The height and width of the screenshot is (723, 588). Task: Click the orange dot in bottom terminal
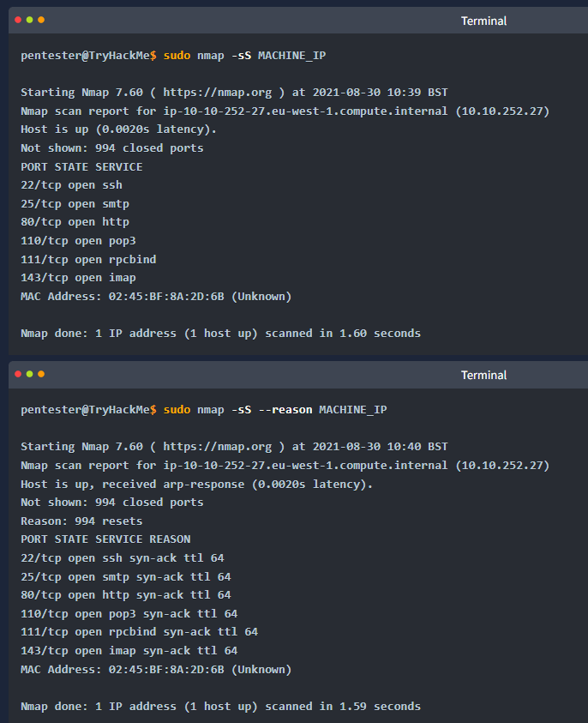tap(41, 374)
